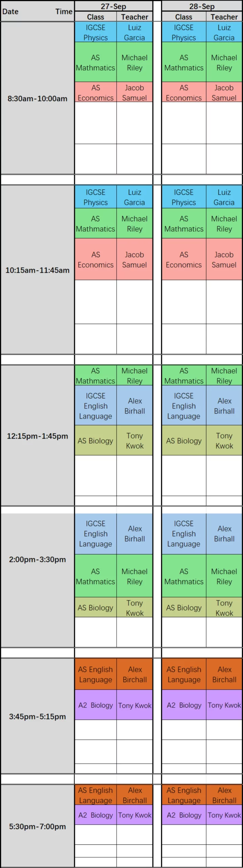
Task: Select the 12:15pm-1:45pm time slot cell
Action: pos(37,436)
